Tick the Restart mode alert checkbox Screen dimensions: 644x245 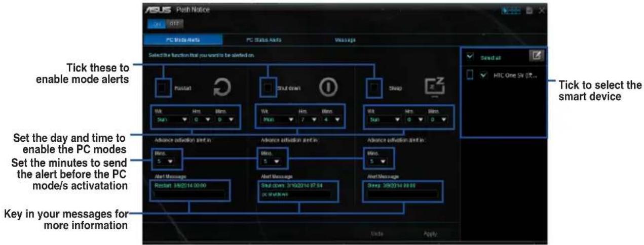(163, 88)
